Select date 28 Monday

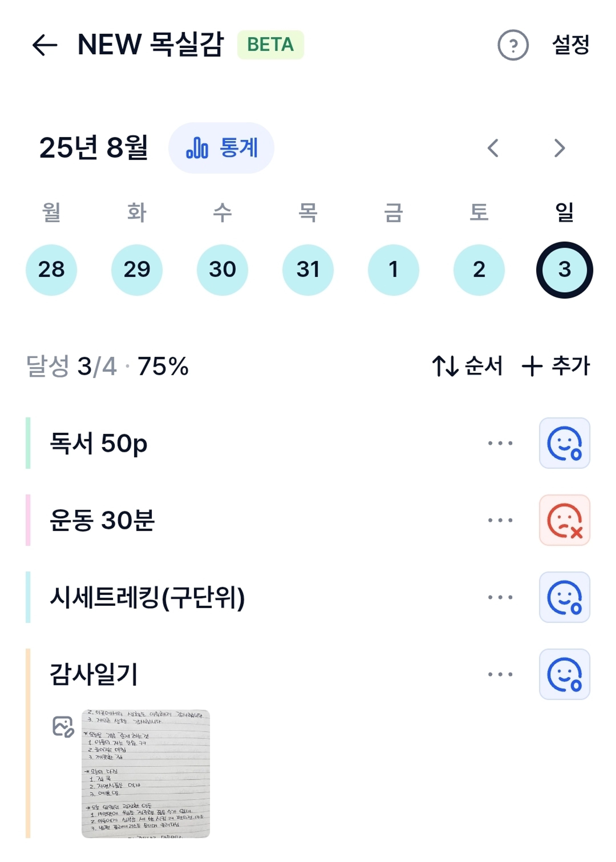pyautogui.click(x=51, y=270)
